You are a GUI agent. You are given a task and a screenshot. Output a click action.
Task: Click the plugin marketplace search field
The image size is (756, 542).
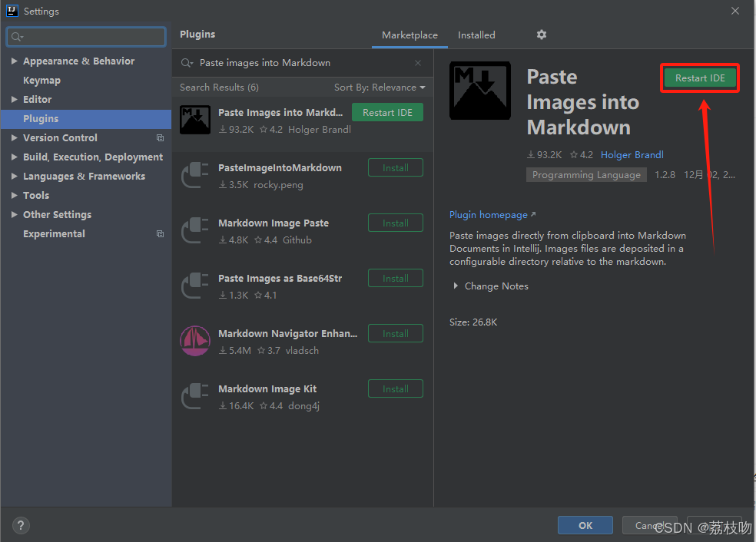click(x=301, y=63)
